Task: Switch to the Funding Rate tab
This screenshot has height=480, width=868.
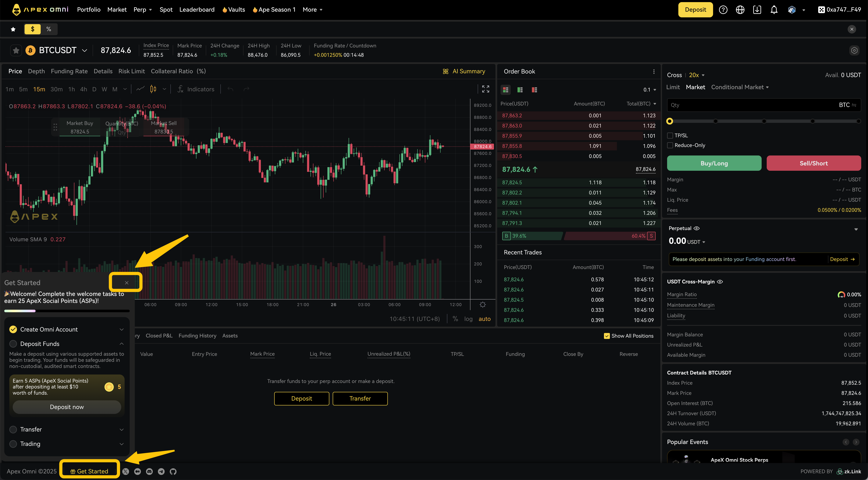Action: (69, 71)
